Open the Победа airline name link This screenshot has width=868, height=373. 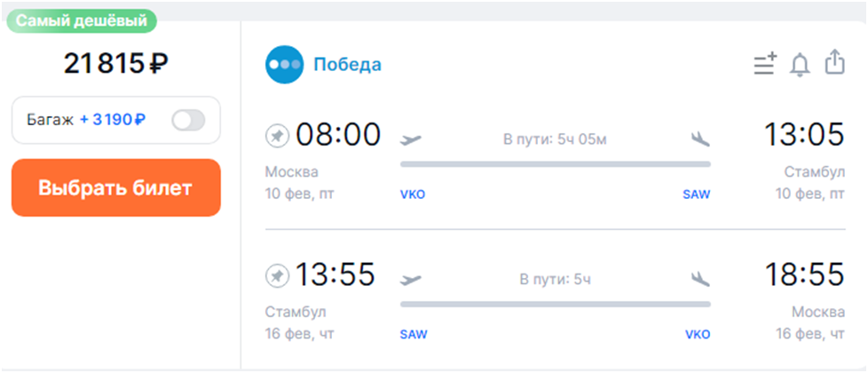click(347, 65)
